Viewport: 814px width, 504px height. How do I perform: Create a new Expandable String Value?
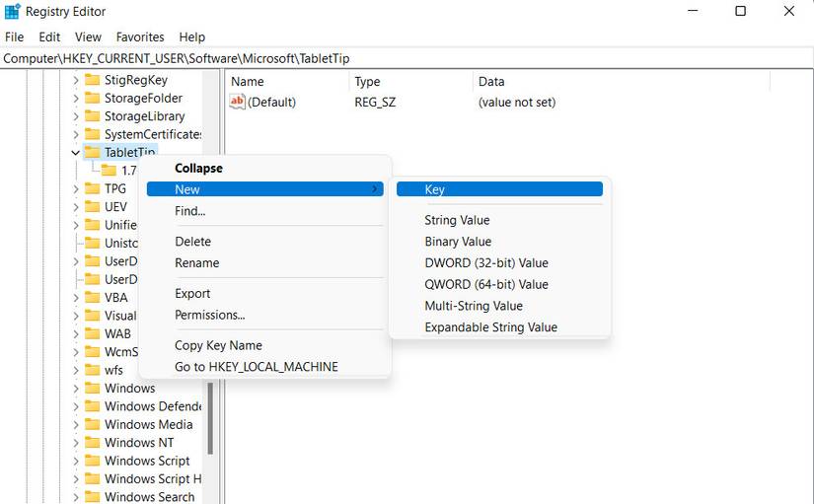click(x=499, y=327)
